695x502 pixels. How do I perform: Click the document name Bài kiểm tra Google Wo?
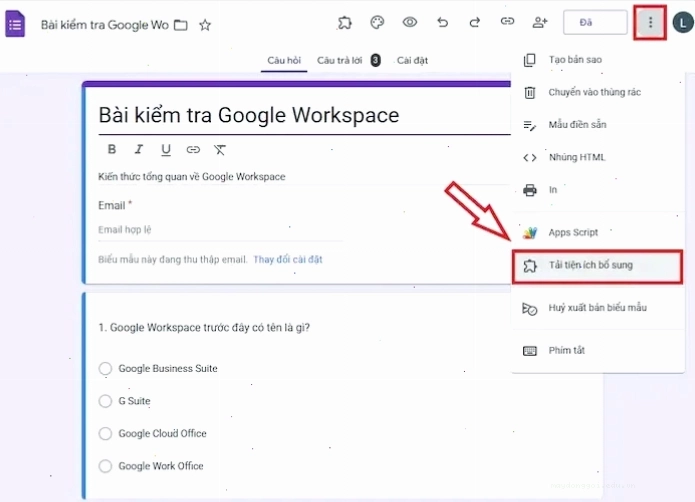pyautogui.click(x=105, y=25)
